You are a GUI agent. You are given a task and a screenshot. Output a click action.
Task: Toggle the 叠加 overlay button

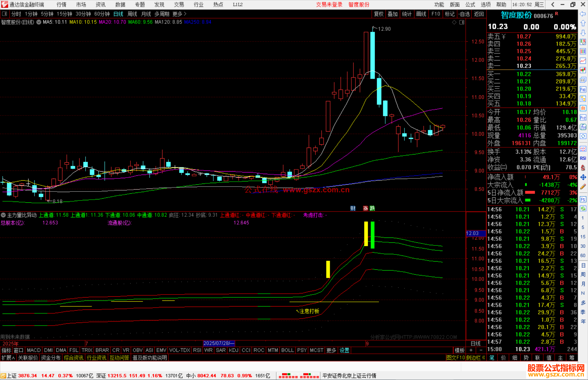(393, 14)
